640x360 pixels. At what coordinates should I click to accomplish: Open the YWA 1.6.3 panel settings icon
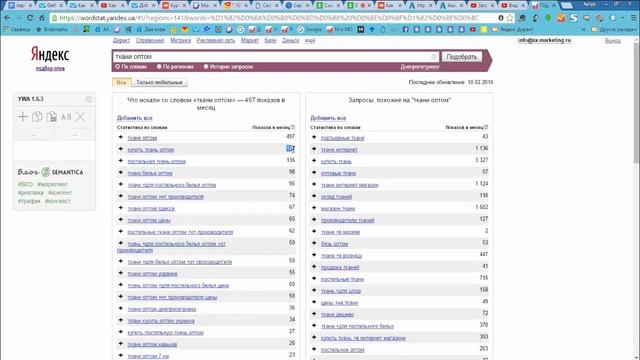89,99
